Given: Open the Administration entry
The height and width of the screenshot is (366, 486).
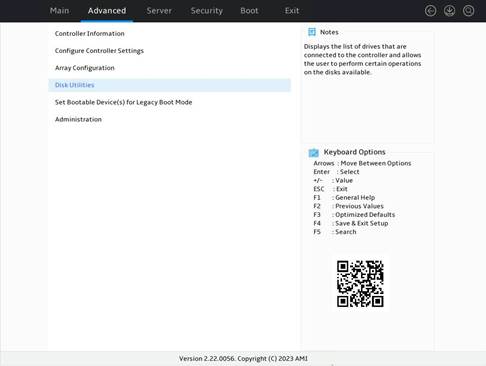Looking at the screenshot, I should click(170, 119).
